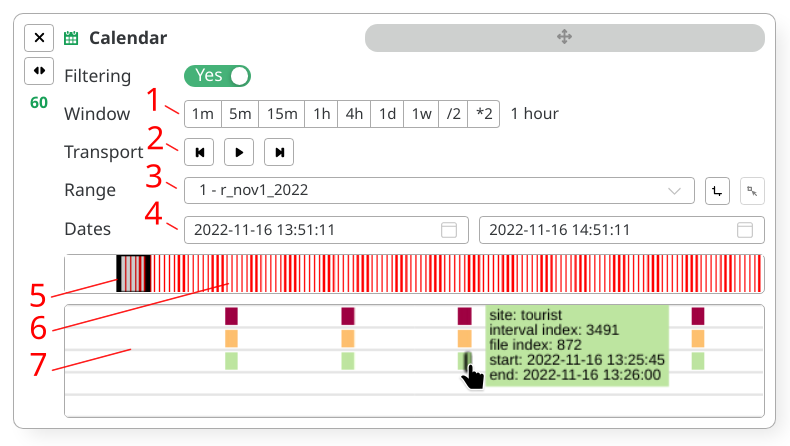Viewport: 790px width, 446px height.
Task: Choose the 1w window option
Action: coord(421,114)
